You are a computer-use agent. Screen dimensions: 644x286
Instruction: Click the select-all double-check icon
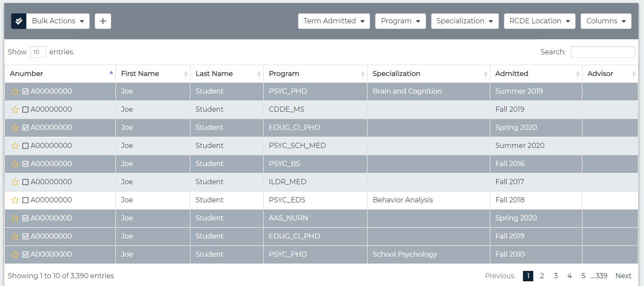[x=19, y=21]
